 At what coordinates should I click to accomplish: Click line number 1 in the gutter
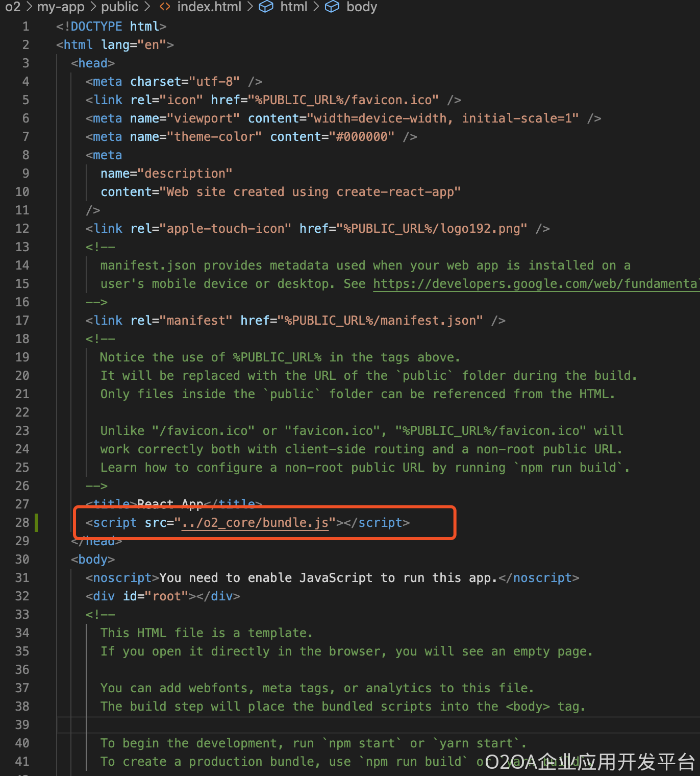26,27
